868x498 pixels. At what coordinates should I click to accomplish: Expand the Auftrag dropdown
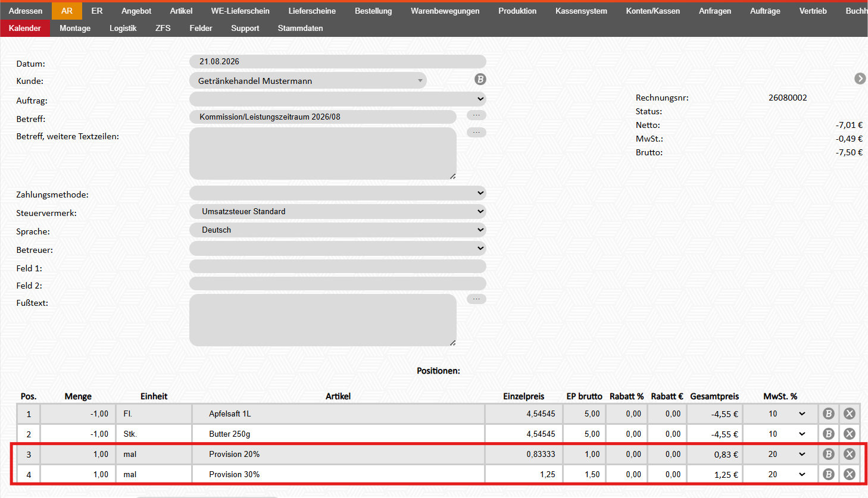[338, 99]
